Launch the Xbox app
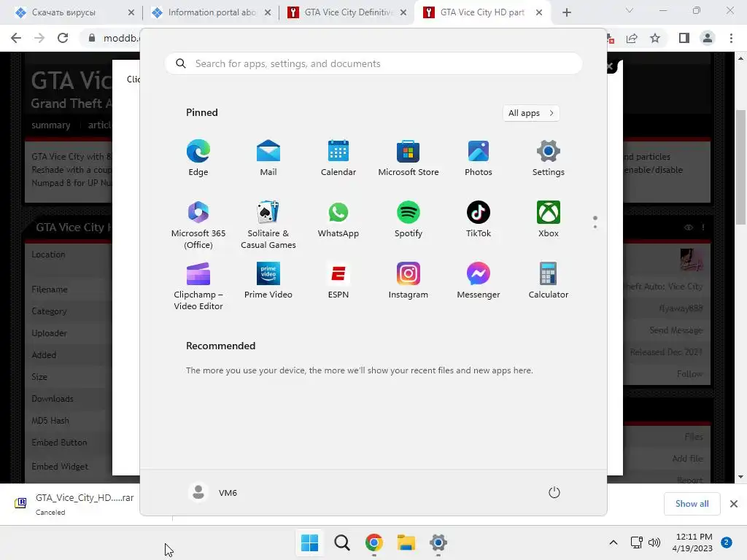This screenshot has width=747, height=560. coord(549,219)
